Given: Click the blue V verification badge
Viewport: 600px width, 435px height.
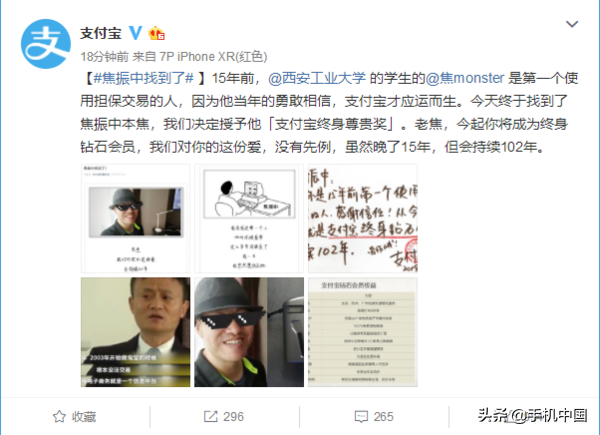Looking at the screenshot, I should (135, 33).
